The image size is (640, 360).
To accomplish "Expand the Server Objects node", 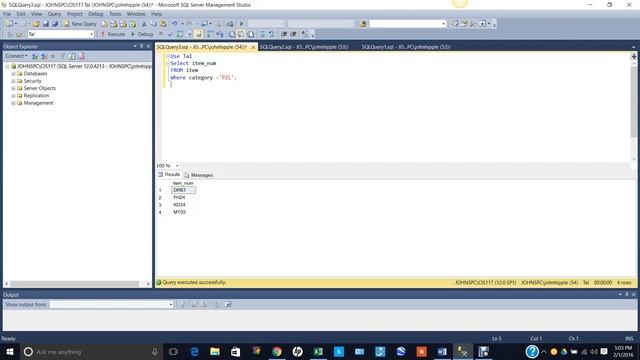I will coord(13,89).
